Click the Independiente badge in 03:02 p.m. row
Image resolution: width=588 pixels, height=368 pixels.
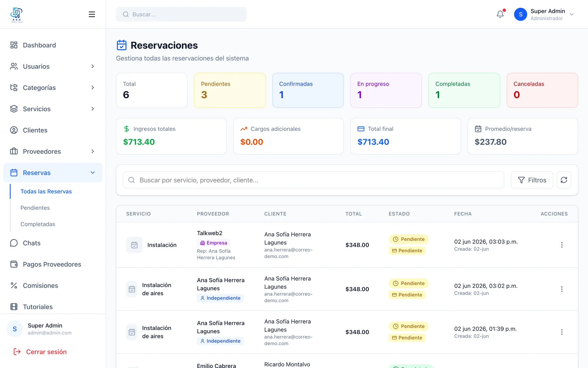pos(220,298)
